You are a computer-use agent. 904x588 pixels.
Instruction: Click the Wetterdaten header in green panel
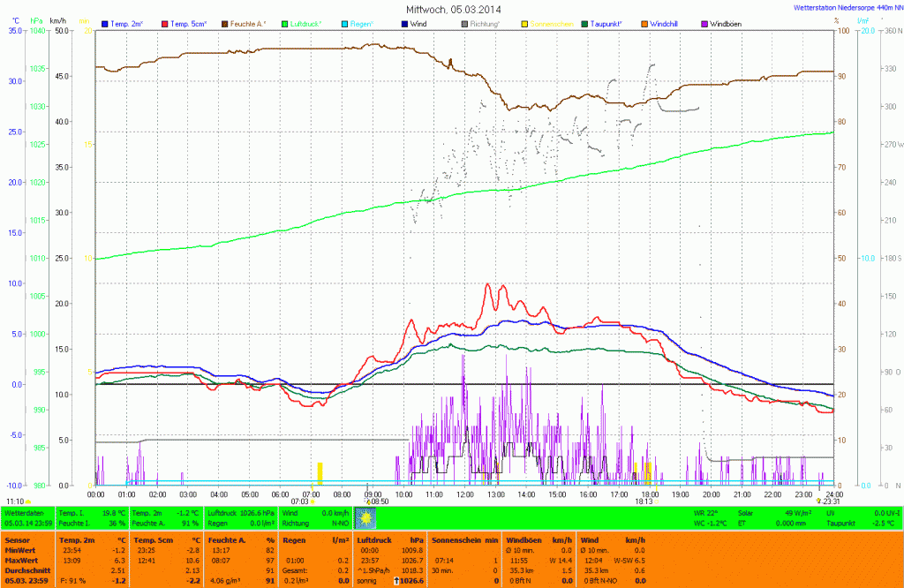point(24,512)
